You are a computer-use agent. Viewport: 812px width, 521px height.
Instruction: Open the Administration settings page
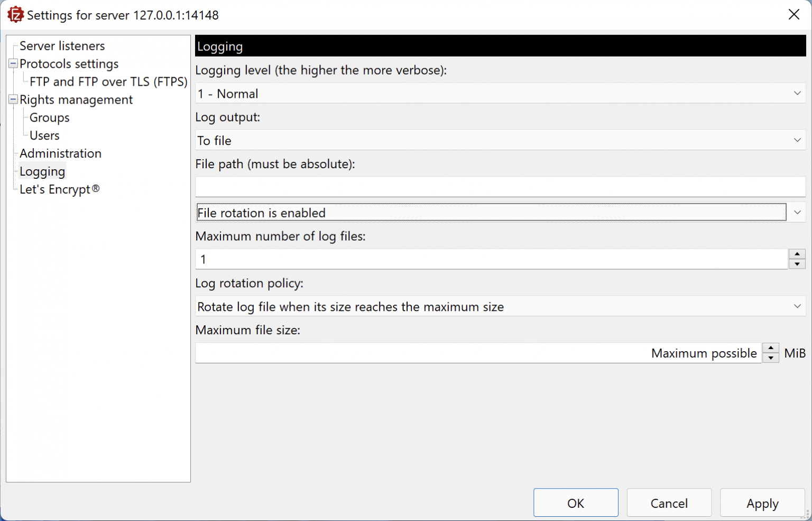pos(60,153)
